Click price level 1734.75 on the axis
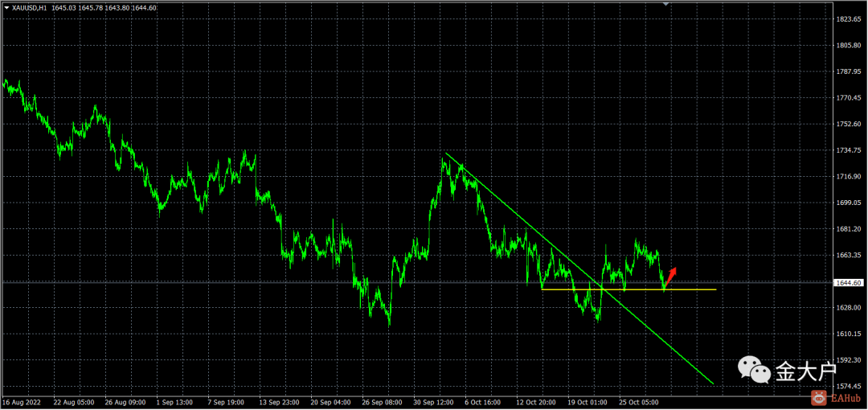The width and height of the screenshot is (868, 410). pos(850,150)
